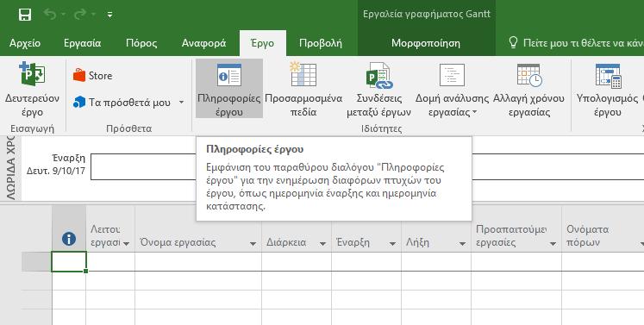Open the Λειτουργία εργασίας column dropdown
Screen dimensions: 644x325
(x=126, y=244)
